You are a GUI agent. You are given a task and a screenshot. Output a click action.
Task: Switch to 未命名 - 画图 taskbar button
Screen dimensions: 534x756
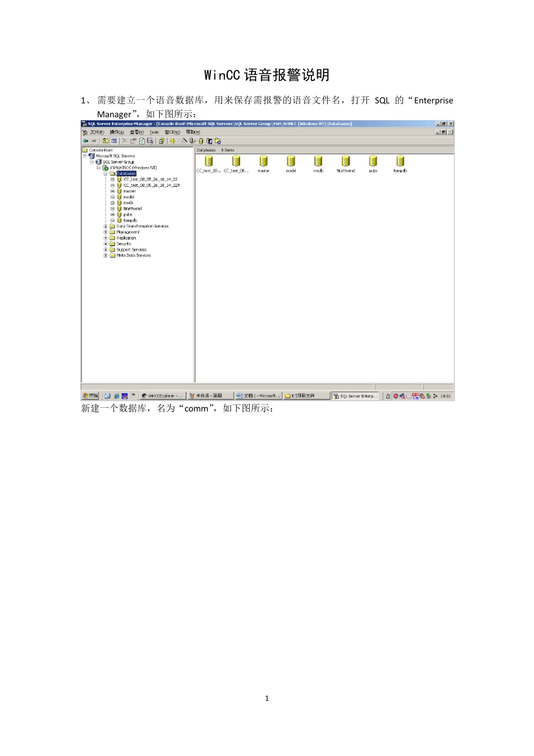coord(210,396)
